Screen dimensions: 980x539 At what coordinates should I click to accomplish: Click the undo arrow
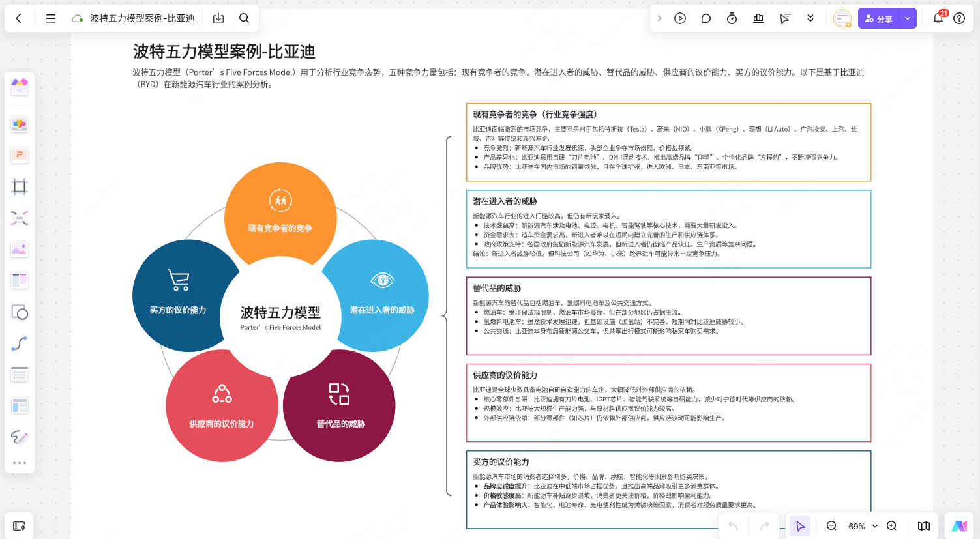(733, 526)
